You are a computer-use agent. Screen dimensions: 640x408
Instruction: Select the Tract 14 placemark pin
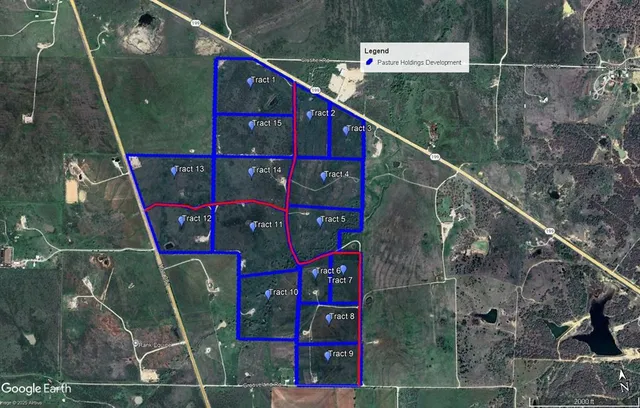pyautogui.click(x=252, y=171)
